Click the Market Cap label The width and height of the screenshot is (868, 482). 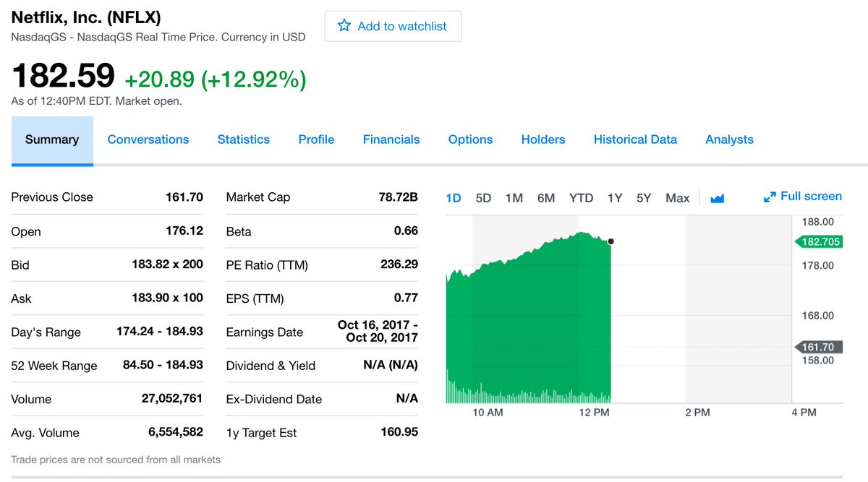(258, 197)
